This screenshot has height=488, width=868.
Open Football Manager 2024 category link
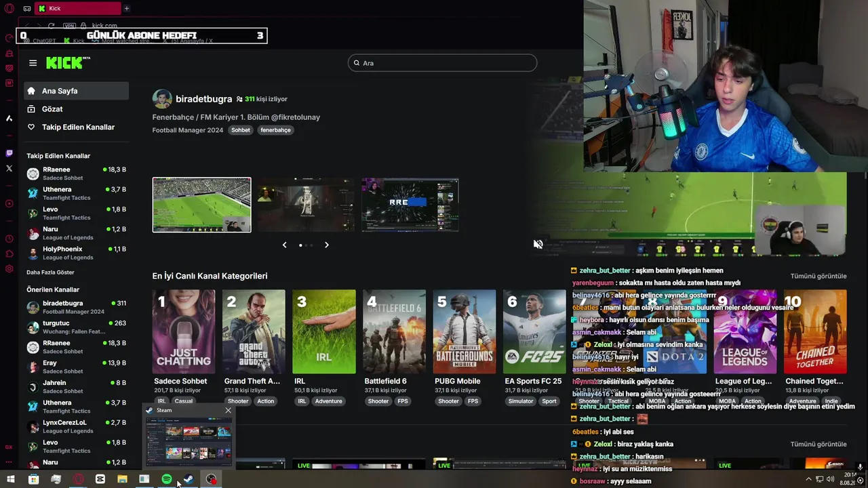point(187,130)
